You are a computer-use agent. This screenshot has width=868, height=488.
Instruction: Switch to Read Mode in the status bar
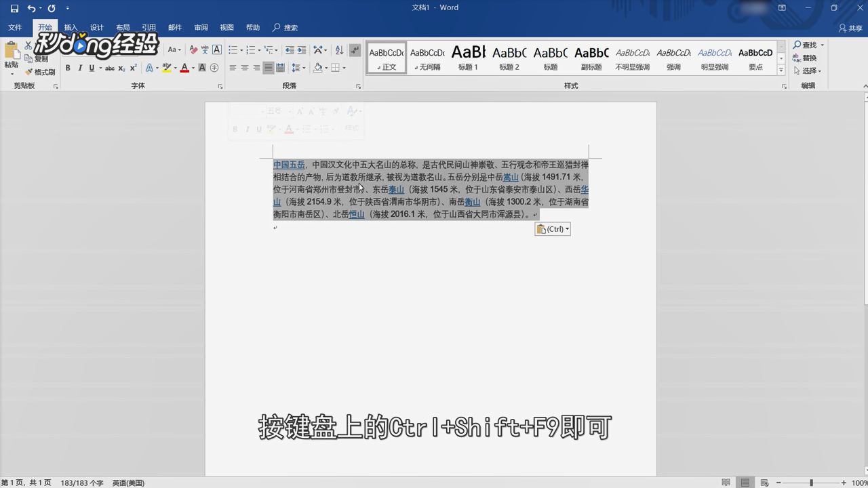[x=726, y=483]
